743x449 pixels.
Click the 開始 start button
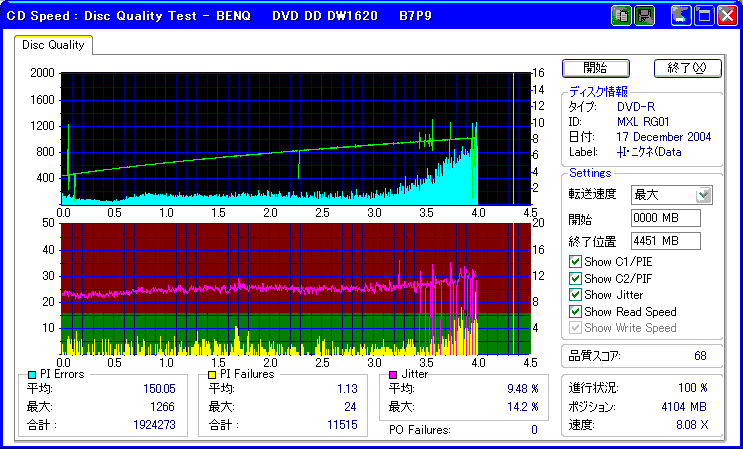click(596, 68)
